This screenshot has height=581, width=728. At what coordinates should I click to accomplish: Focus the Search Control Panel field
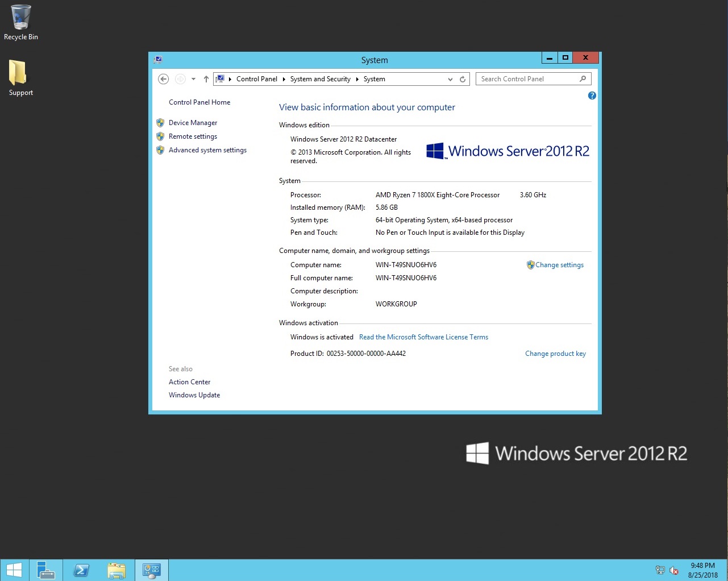tap(533, 79)
